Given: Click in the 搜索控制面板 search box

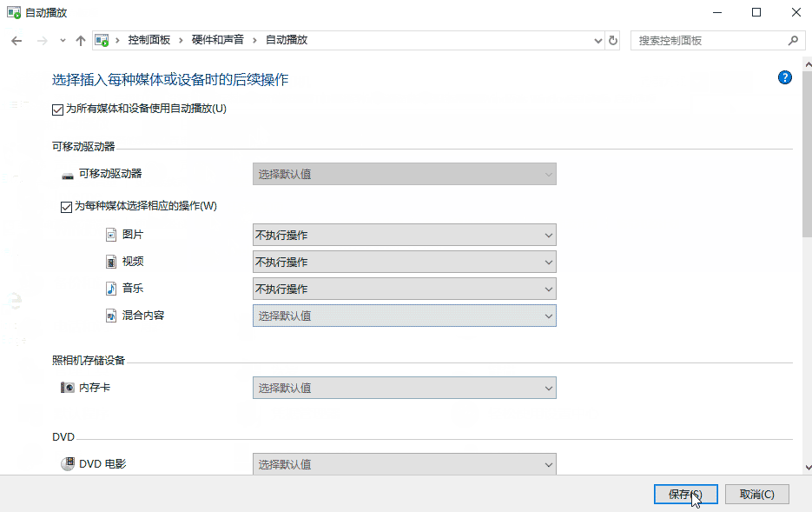Looking at the screenshot, I should (708, 41).
